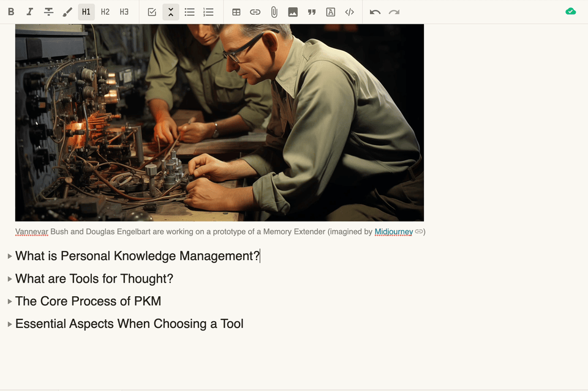Insert an image
The image size is (588, 391).
293,12
